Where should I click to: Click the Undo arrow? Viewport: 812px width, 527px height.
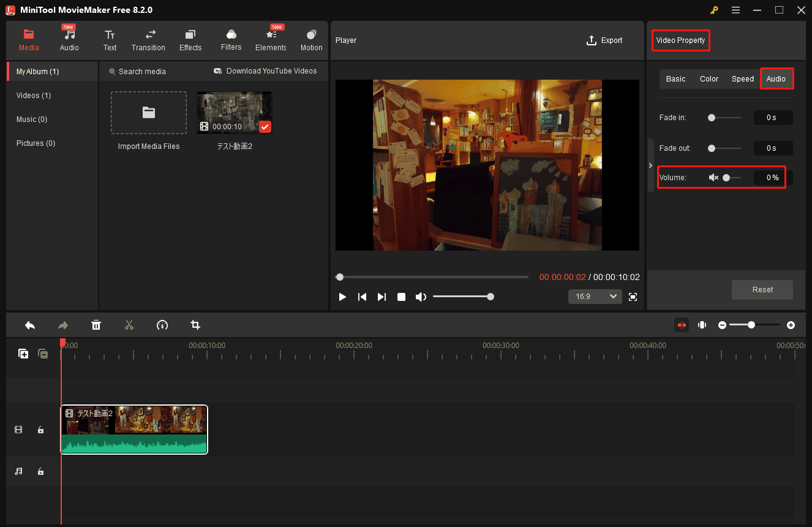pos(30,325)
